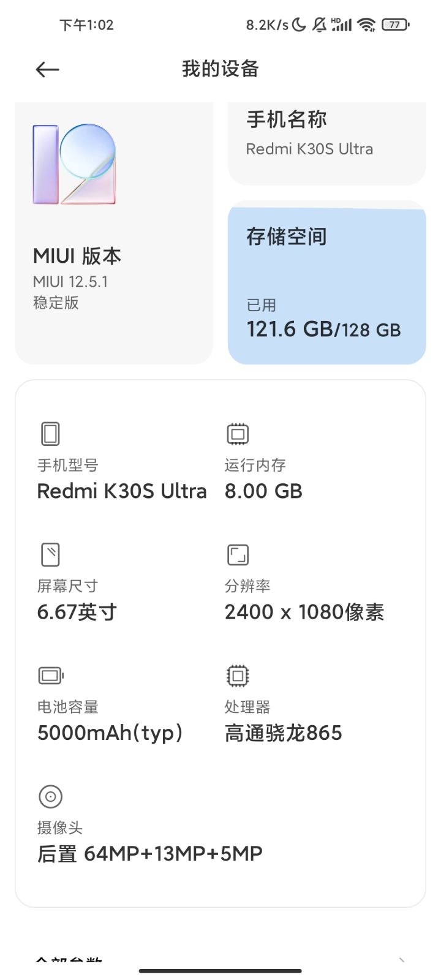
Task: Tap the screen size icon
Action: [x=50, y=554]
